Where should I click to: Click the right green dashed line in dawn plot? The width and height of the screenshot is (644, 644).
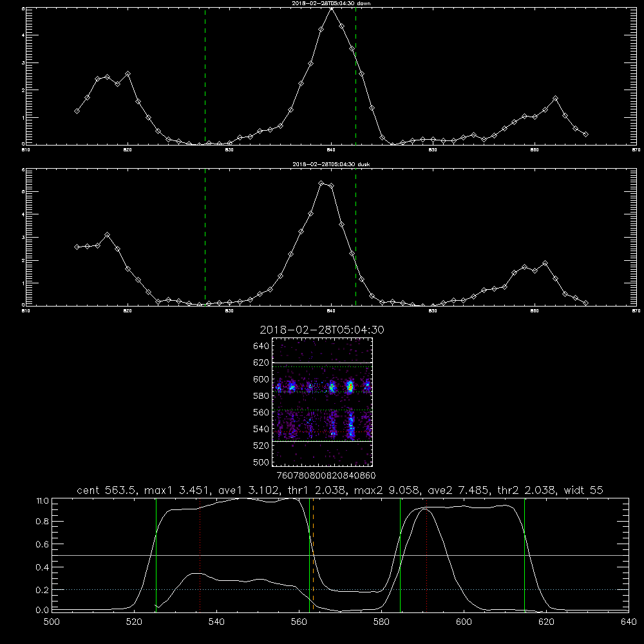click(355, 76)
